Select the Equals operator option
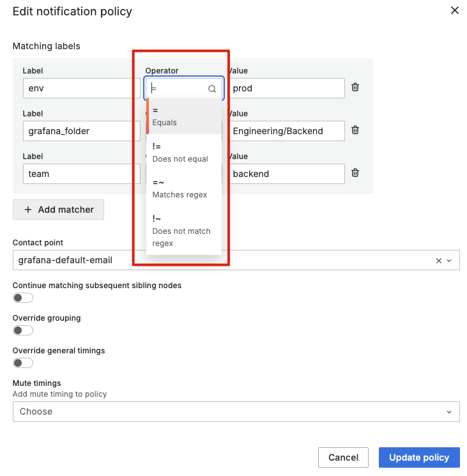Viewport: 467px width, 476px height. point(184,116)
